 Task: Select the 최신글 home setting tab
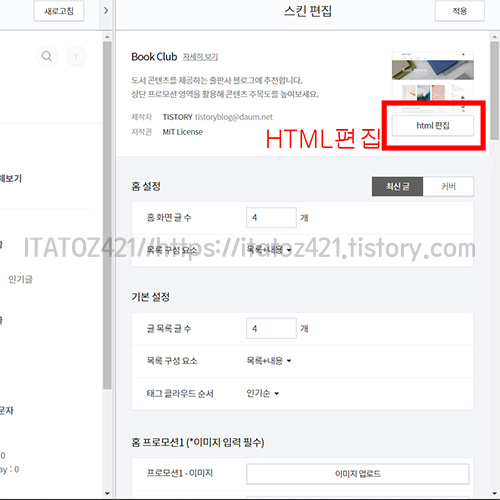pos(397,186)
